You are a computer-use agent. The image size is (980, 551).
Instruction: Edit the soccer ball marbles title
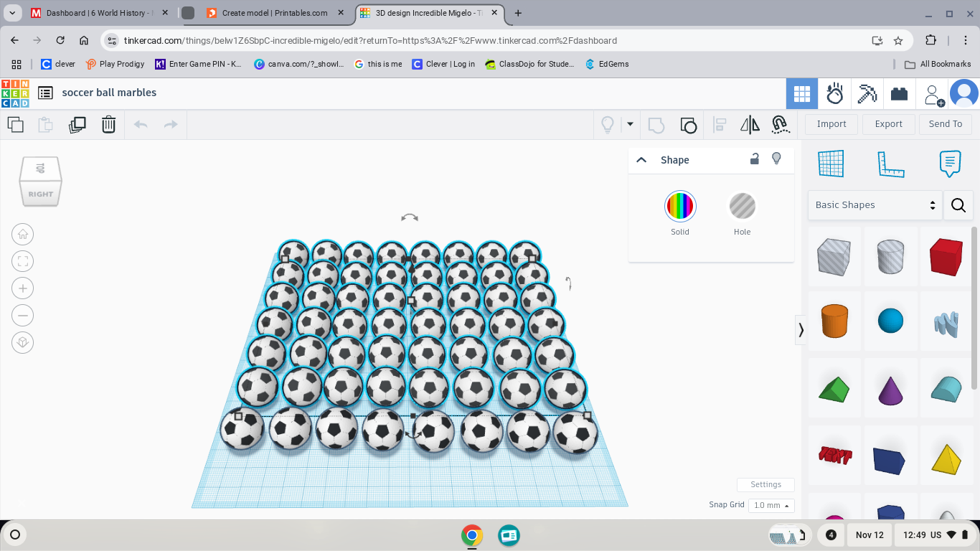109,93
